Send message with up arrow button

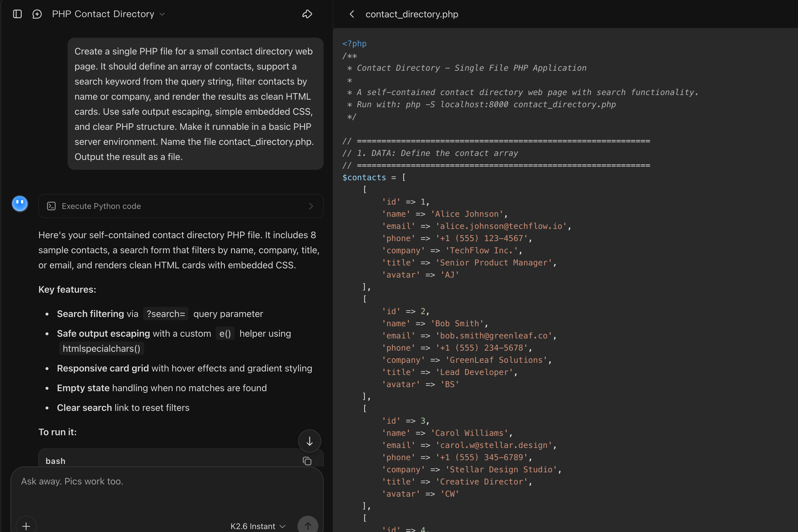click(308, 526)
